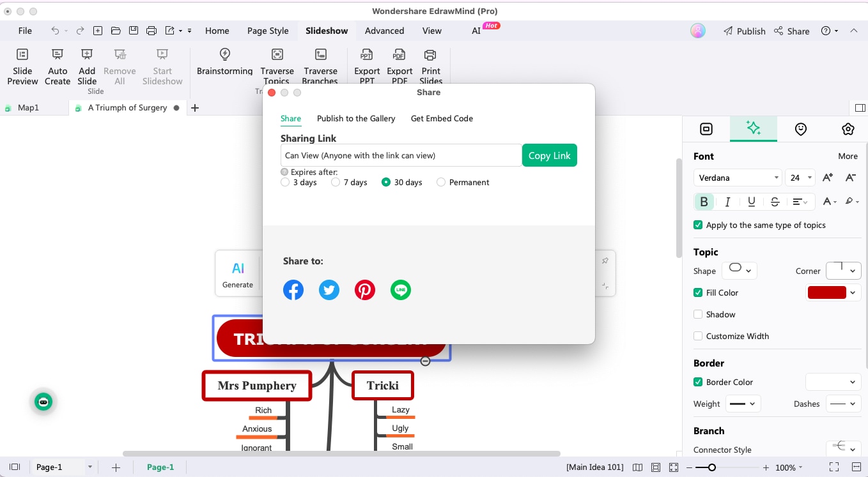868x477 pixels.
Task: Uncheck the Fill Color checkbox
Action: tap(698, 292)
